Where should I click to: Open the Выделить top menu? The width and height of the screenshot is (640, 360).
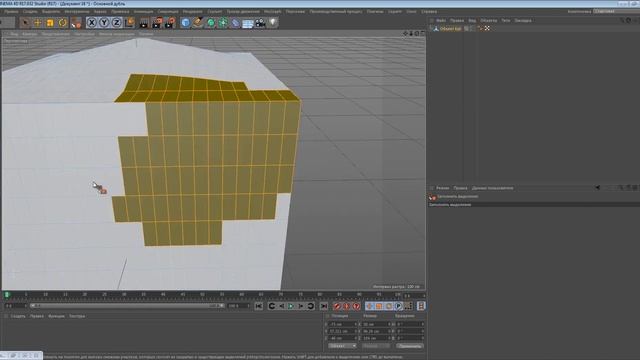pos(51,11)
